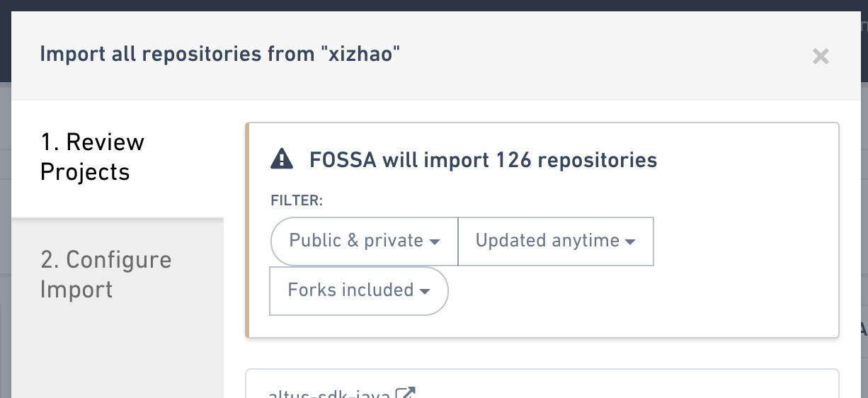Viewport: 868px width, 398px height.
Task: Click the dark page header behind the dialog
Action: 425,5
